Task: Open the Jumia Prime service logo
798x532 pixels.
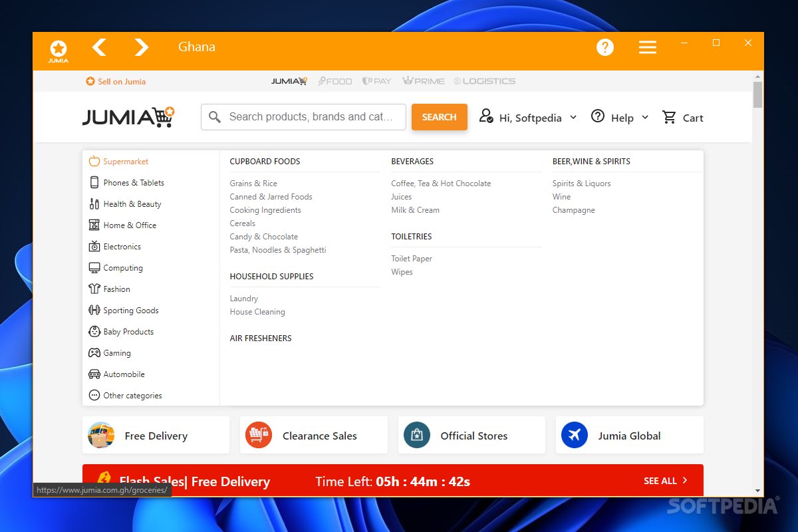Action: click(424, 81)
